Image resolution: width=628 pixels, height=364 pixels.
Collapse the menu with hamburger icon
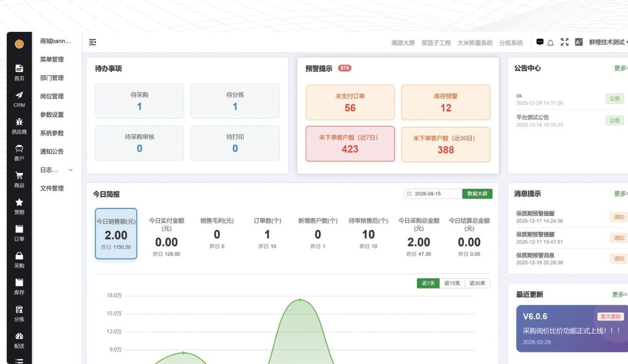pos(93,42)
